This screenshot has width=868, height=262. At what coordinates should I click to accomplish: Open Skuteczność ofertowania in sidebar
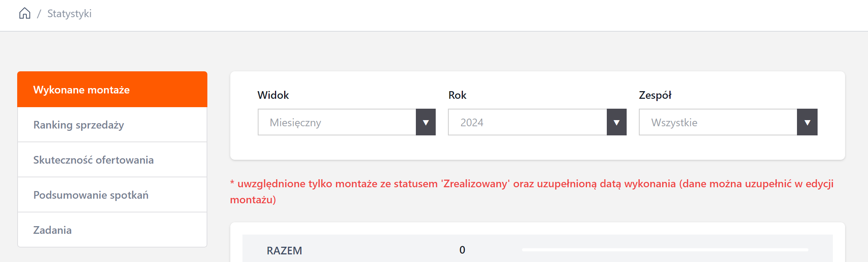click(112, 160)
